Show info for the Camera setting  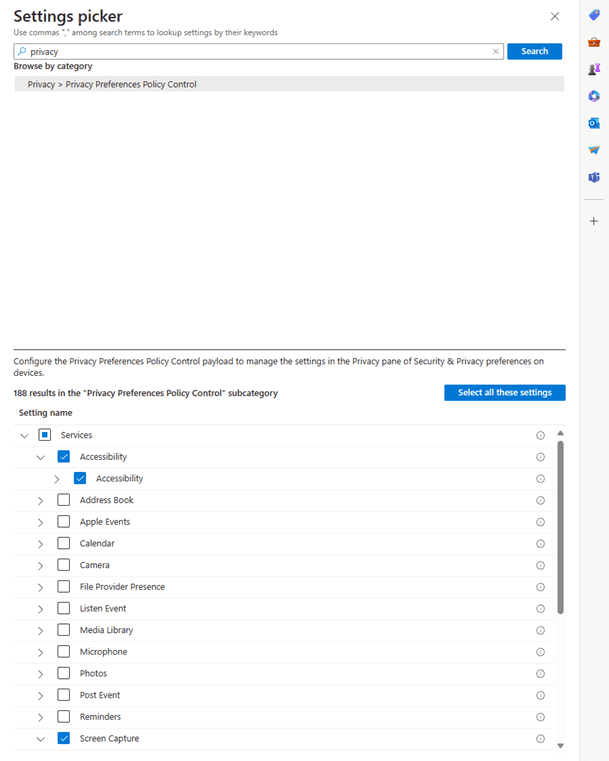click(540, 565)
